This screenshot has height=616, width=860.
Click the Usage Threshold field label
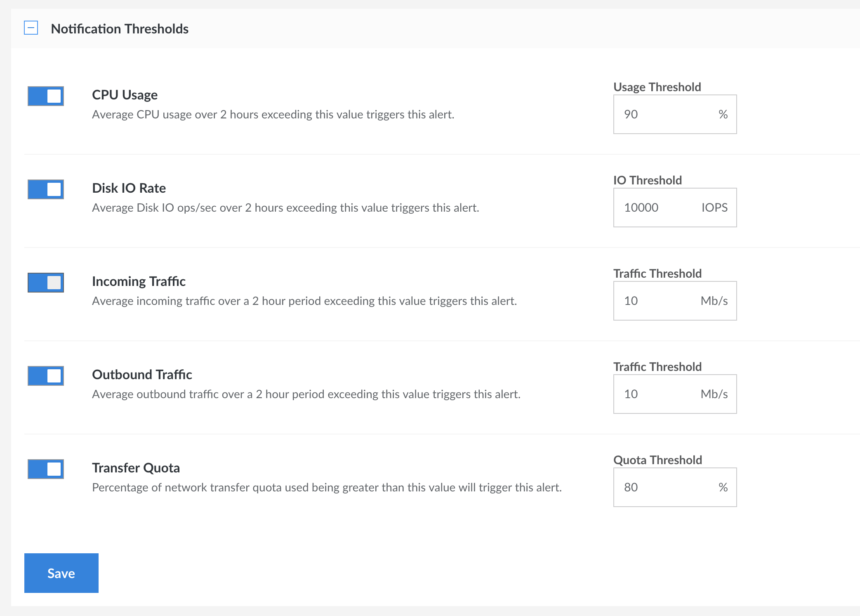pos(657,87)
